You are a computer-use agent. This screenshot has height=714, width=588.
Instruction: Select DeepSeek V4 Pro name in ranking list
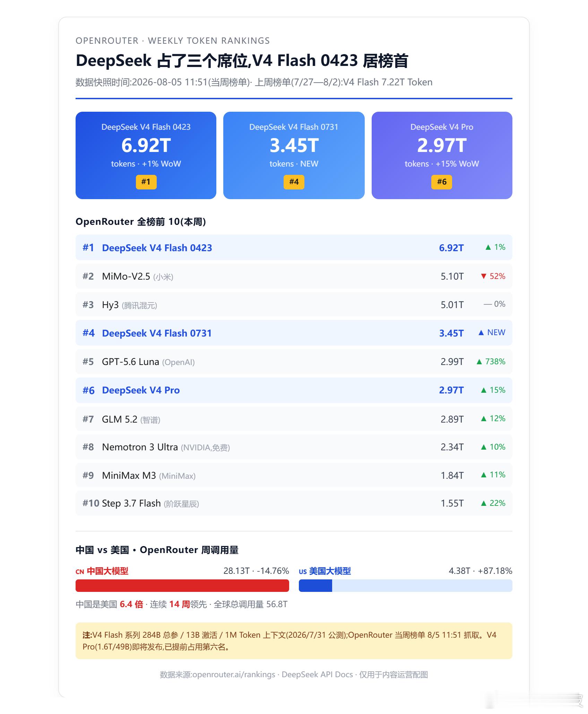(x=141, y=390)
